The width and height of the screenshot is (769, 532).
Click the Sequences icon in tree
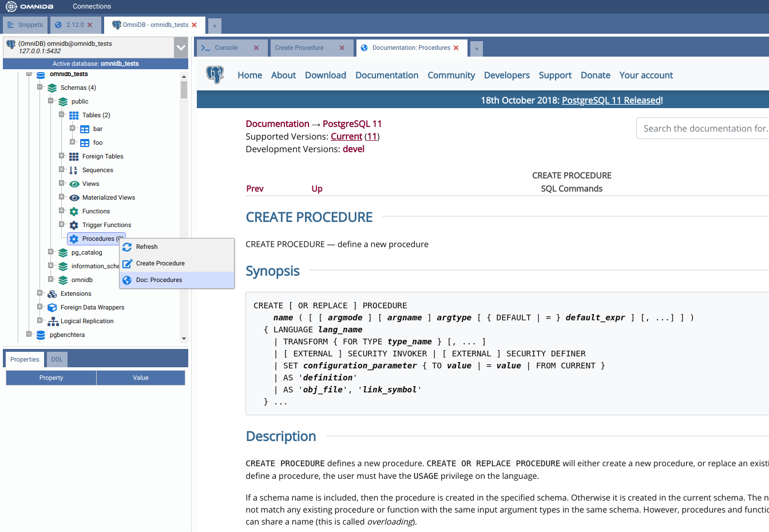coord(74,170)
